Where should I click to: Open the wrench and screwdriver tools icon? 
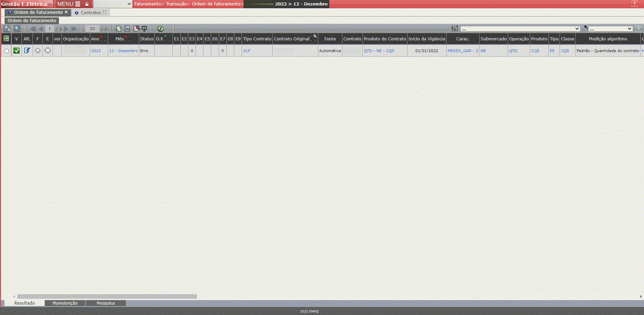pos(7,29)
